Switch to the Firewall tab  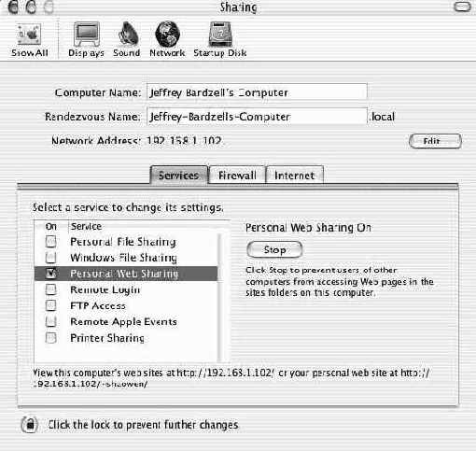[x=237, y=176]
